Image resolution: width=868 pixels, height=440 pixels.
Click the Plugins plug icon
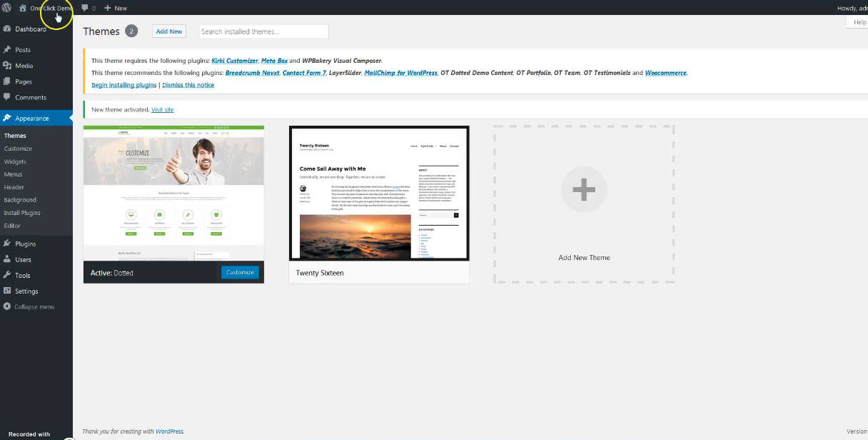7,244
